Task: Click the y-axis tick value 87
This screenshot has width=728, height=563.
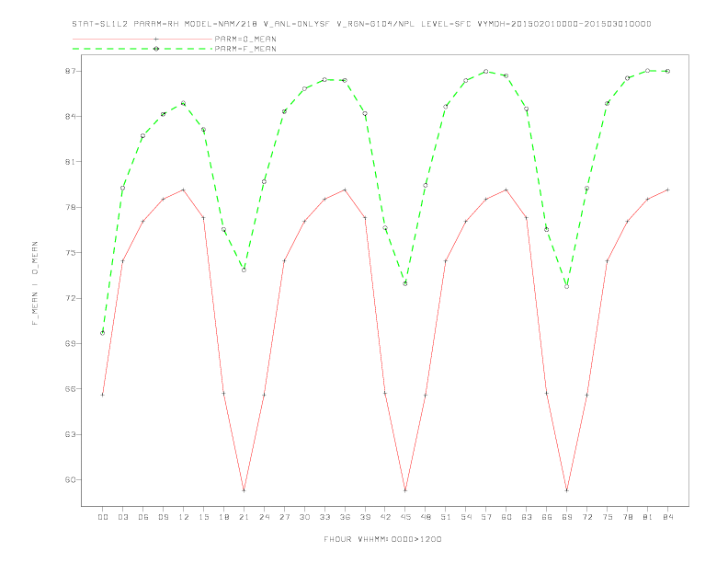Action: [x=70, y=71]
